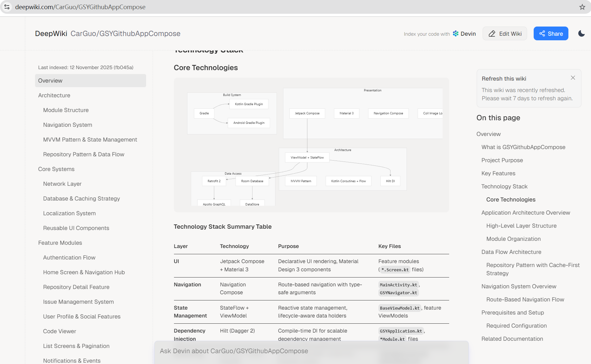Click the Kotlin Gradle Plugin node
The width and height of the screenshot is (591, 364).
pos(249,104)
